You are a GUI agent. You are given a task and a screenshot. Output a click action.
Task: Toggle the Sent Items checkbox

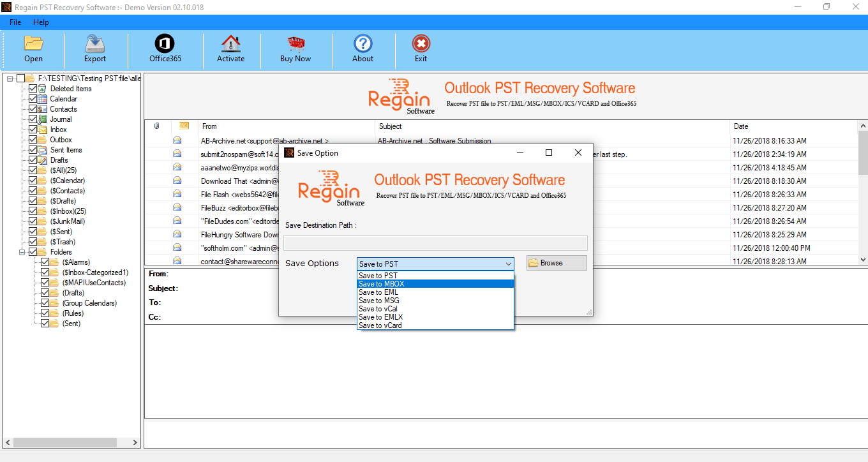(x=33, y=150)
